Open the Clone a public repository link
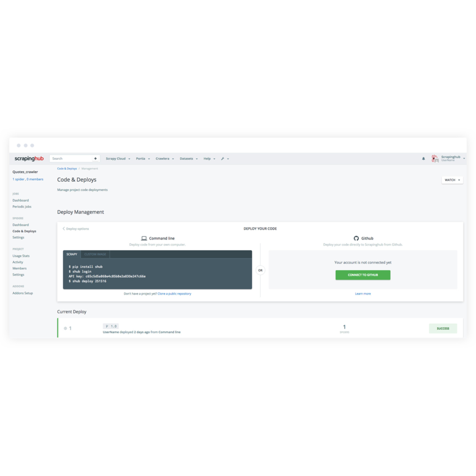Viewport: 476px width, 476px height. [174, 293]
